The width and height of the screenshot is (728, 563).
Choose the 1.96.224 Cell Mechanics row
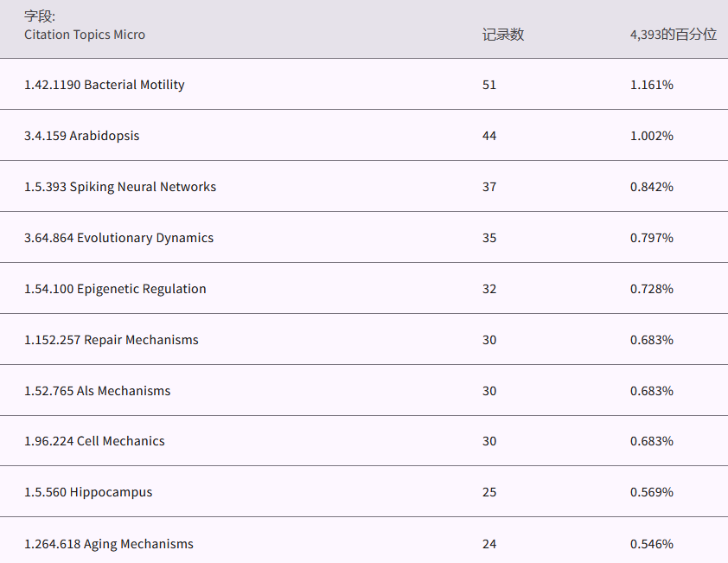(94, 441)
